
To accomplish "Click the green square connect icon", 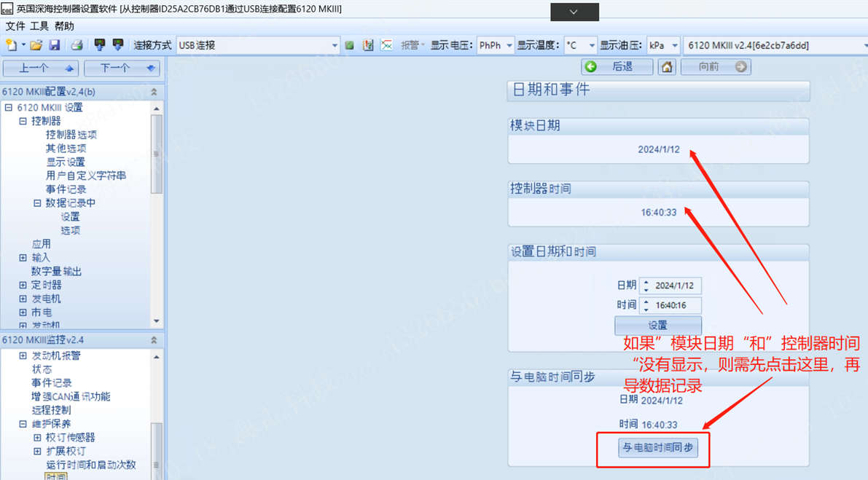I will pyautogui.click(x=349, y=45).
